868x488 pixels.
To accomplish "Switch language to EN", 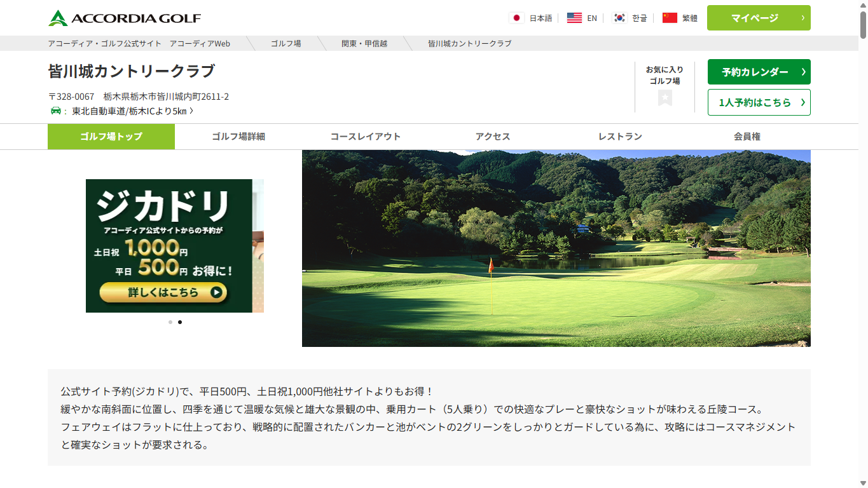I will tap(592, 18).
